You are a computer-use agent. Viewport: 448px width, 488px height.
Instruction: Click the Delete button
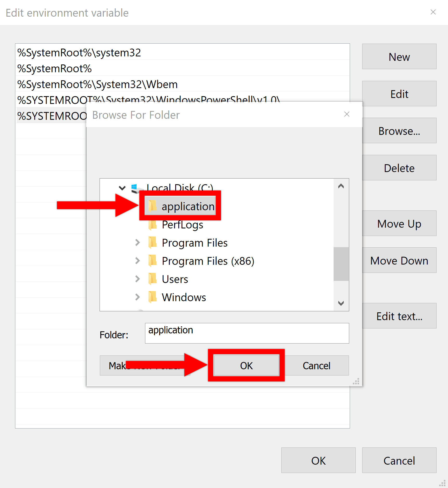399,168
